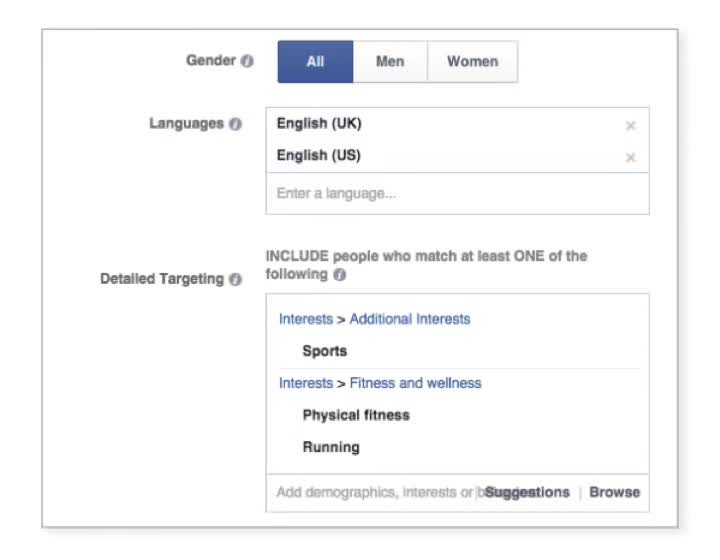Choose Men as target gender

(390, 61)
